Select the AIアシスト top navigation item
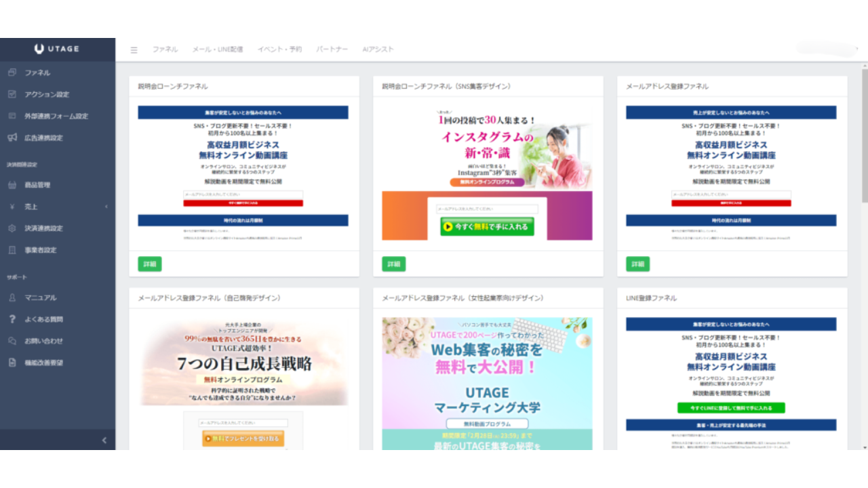868x488 pixels. [x=378, y=49]
